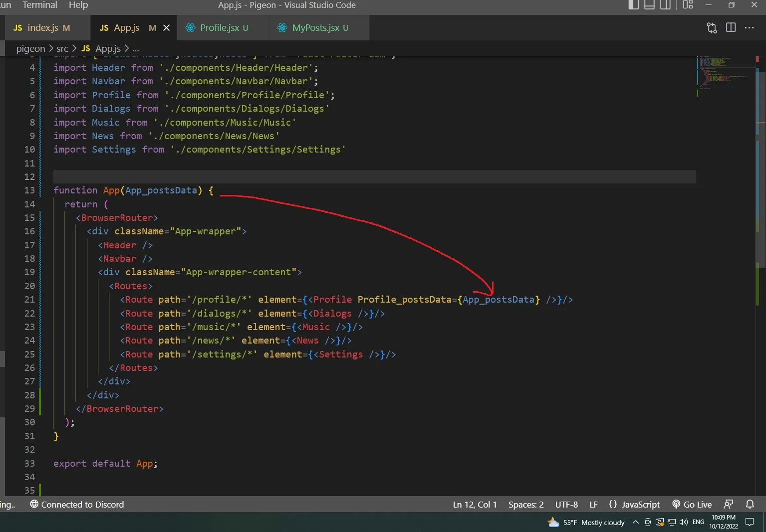The height and width of the screenshot is (532, 766).
Task: Open the Terminal menu
Action: [40, 5]
